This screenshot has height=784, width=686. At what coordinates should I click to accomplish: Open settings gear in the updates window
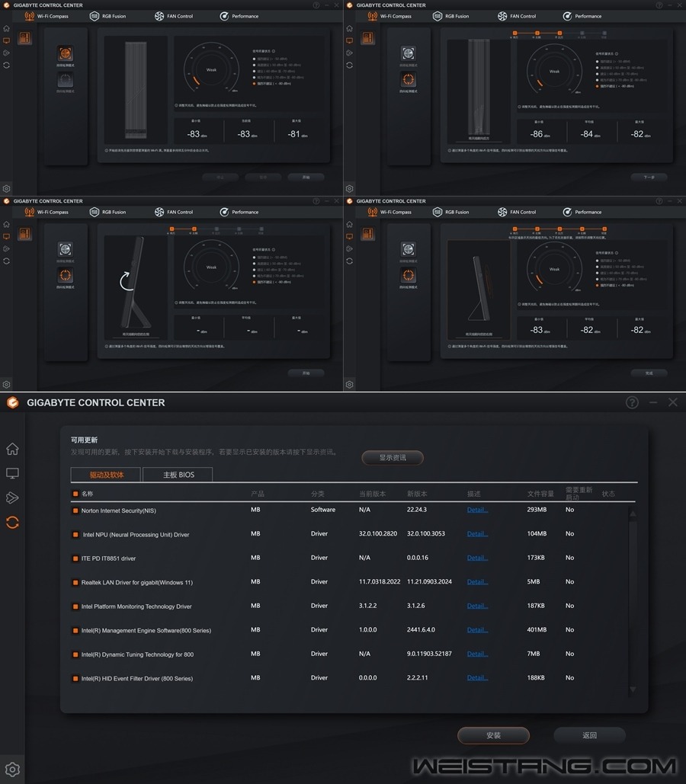tap(12, 769)
